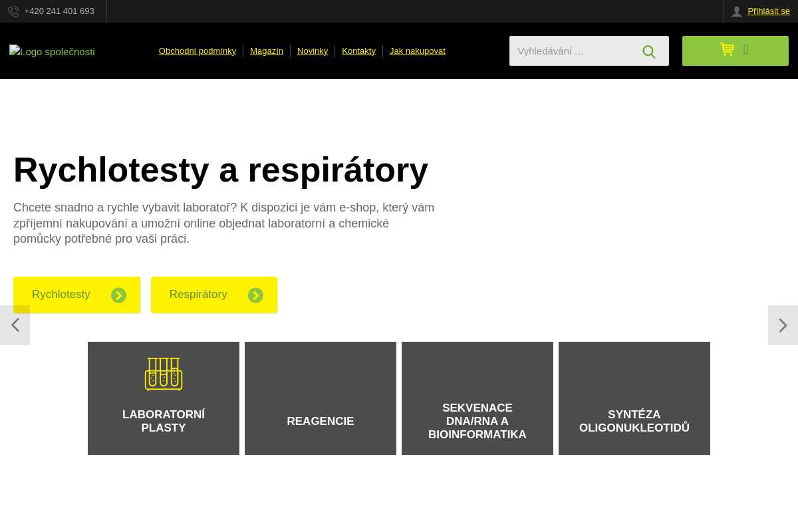798x532 pixels.
Task: Click the company logo image
Action: (x=52, y=51)
